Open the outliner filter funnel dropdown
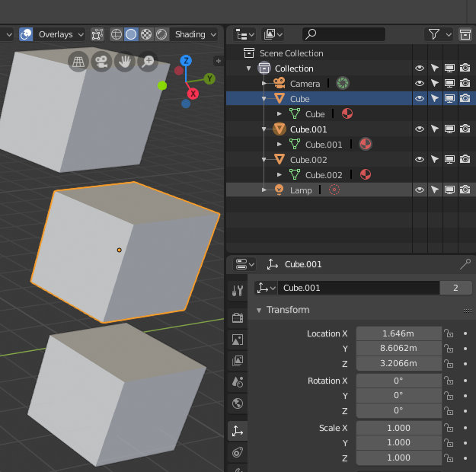Viewport: 476px width, 472px height. point(439,34)
